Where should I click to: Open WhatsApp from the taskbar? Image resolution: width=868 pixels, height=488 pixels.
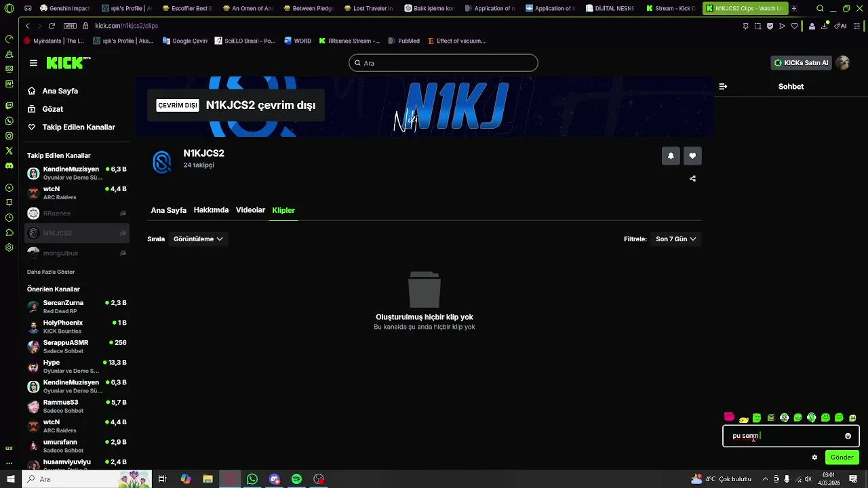coord(252,479)
